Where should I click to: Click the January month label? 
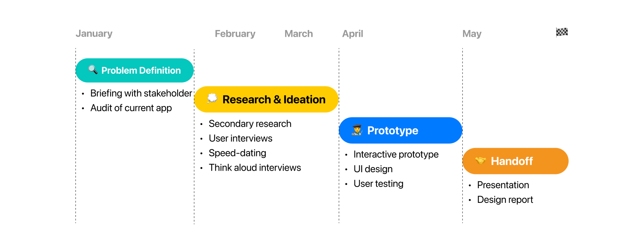[94, 34]
